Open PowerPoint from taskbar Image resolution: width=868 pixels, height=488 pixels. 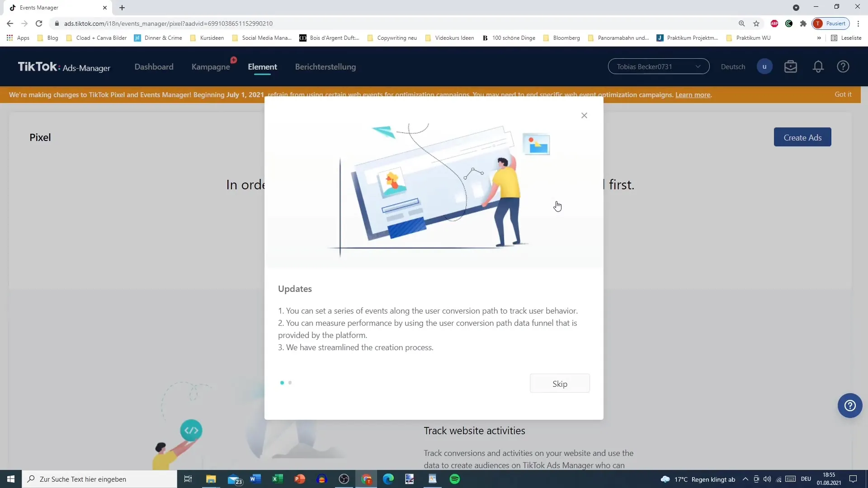(300, 479)
